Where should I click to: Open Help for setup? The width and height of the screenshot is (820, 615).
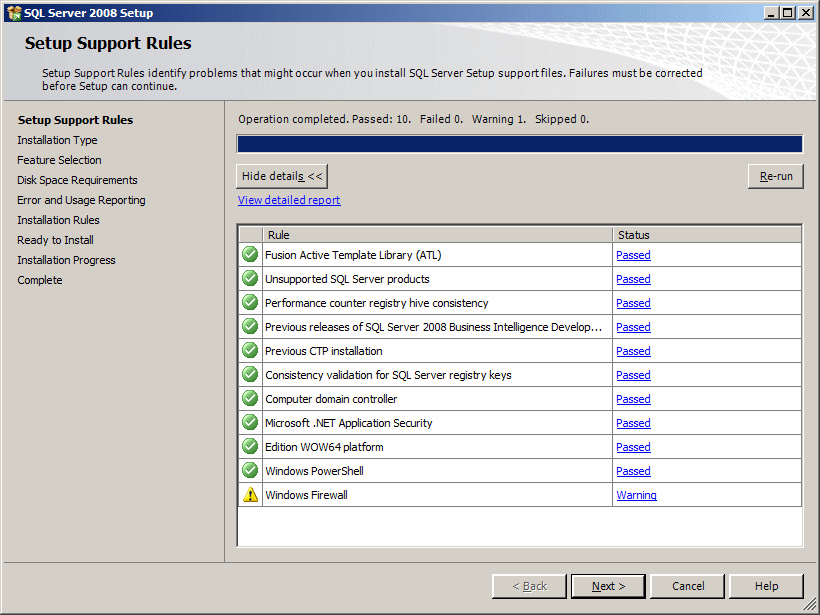(766, 586)
